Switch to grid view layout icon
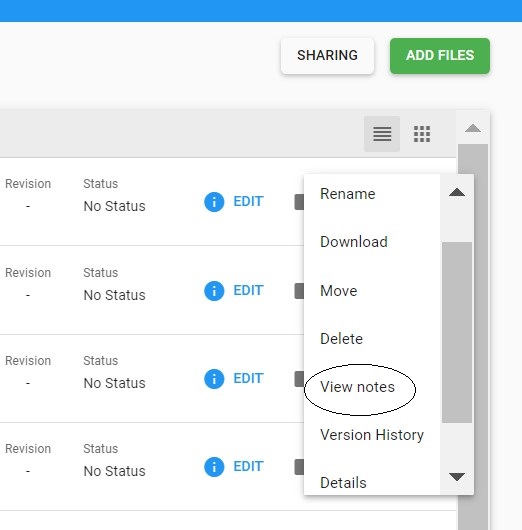 (422, 134)
